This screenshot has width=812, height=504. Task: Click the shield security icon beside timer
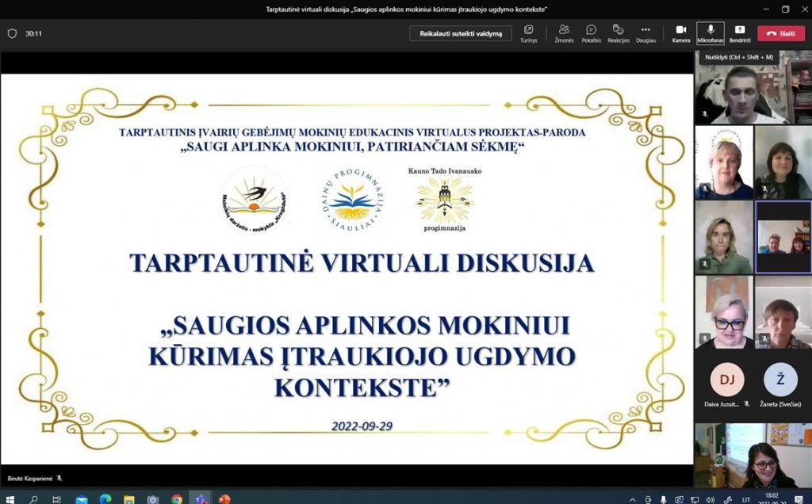(x=12, y=33)
